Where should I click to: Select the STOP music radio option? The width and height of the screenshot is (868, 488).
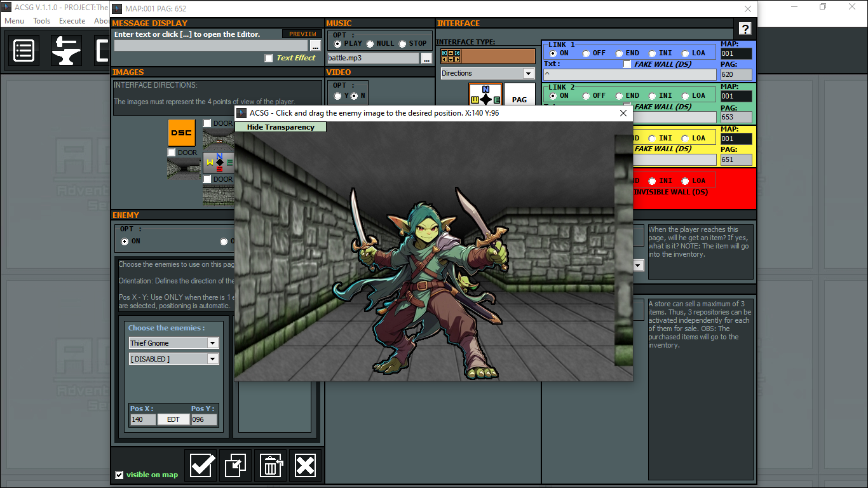(x=402, y=44)
